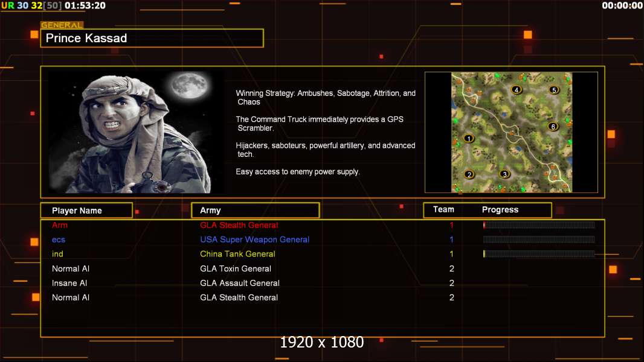Click red GLA Stealth General army text
The height and width of the screenshot is (362, 644).
239,225
